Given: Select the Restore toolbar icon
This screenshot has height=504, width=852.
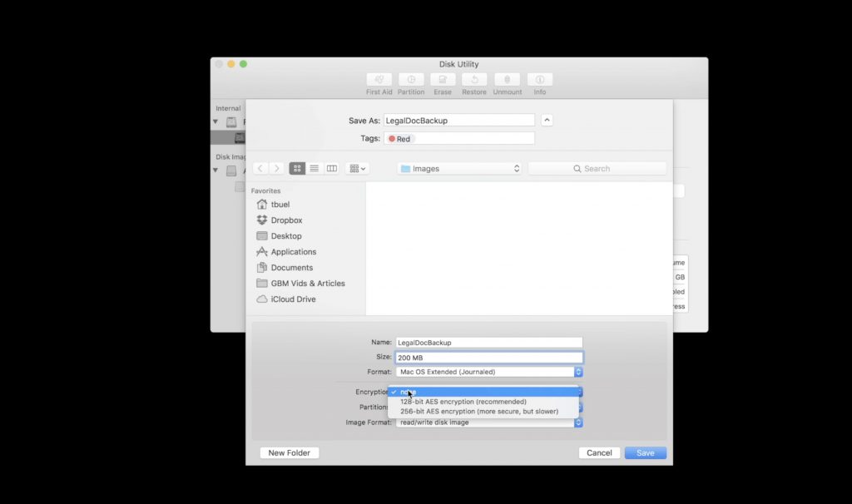Looking at the screenshot, I should (473, 82).
